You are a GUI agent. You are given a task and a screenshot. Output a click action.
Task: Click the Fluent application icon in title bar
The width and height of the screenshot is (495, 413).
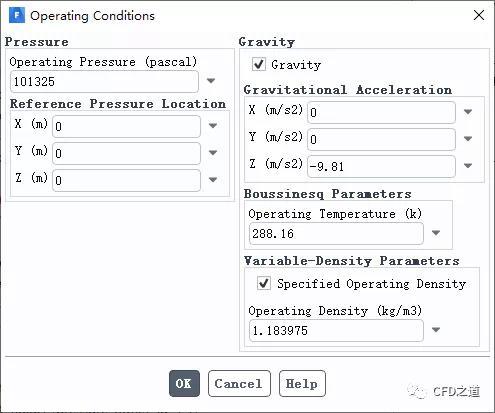pos(17,15)
